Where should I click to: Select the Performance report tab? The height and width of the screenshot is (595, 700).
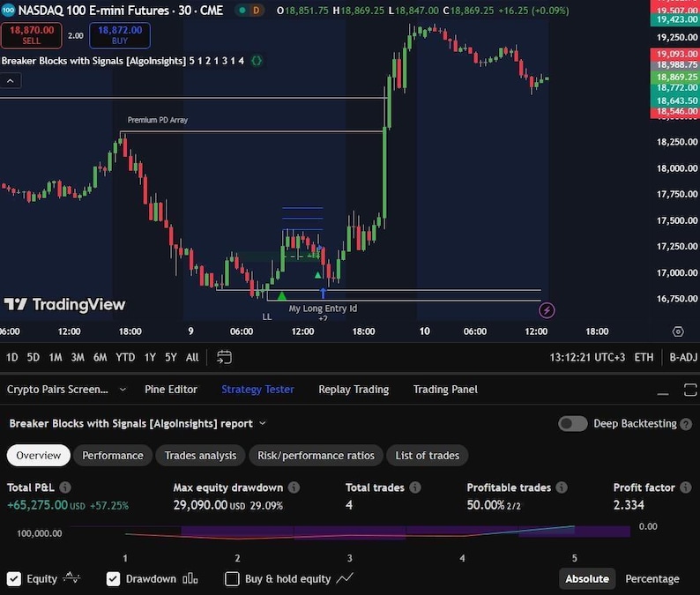click(x=113, y=456)
